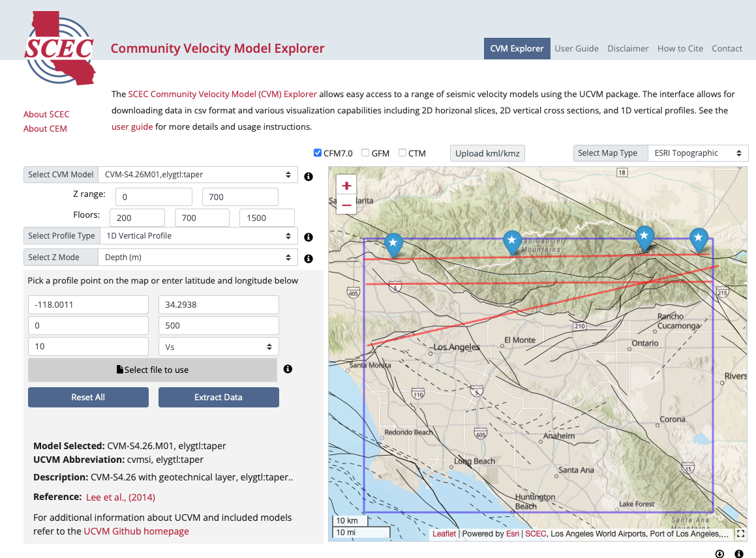756x558 pixels.
Task: Click the download arrow icon below map
Action: point(719,553)
